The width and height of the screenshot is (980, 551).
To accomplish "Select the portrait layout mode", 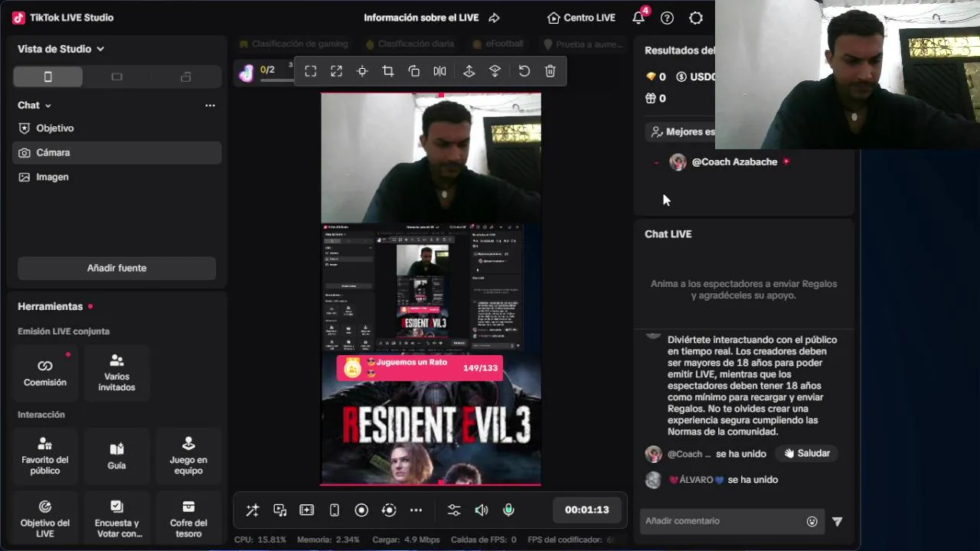I will click(x=47, y=77).
